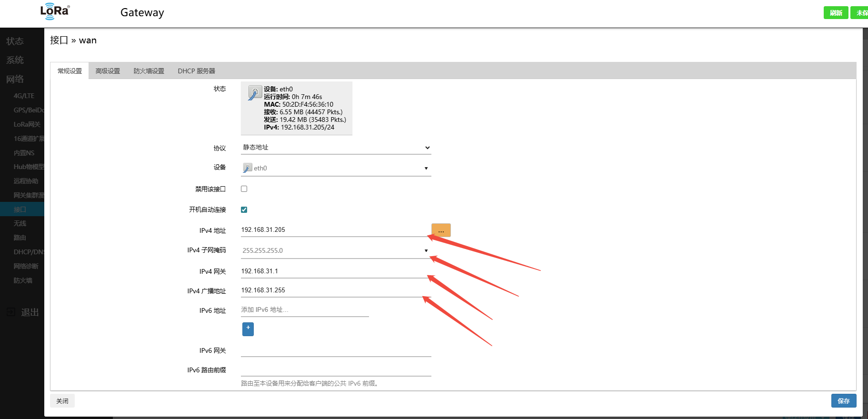The height and width of the screenshot is (419, 868).
Task: Switch to the 高级设置 tab
Action: coord(108,71)
